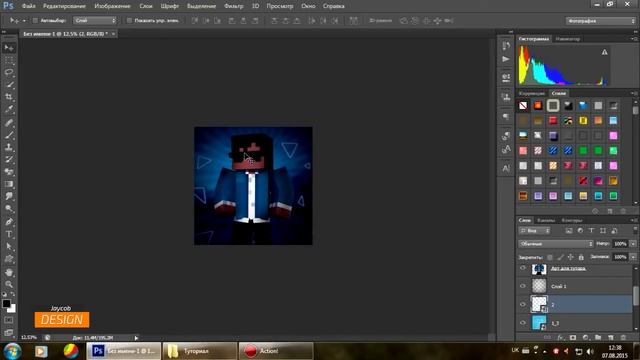Open the Character panel icon

[x=506, y=168]
